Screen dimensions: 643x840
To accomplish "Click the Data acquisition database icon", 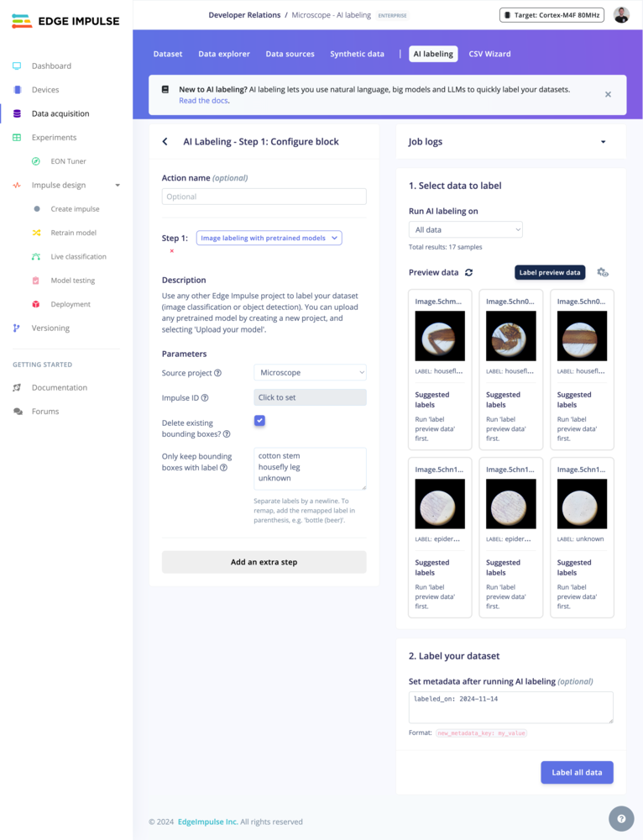I will pos(17,113).
